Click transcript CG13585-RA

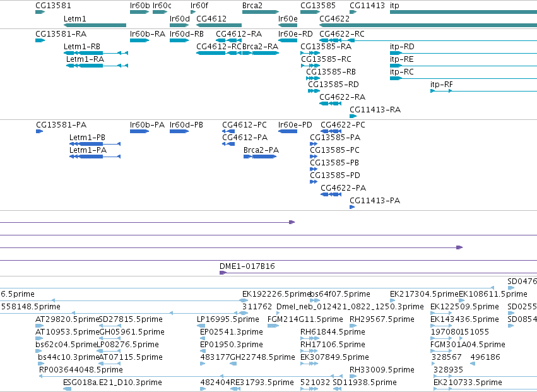326,47
